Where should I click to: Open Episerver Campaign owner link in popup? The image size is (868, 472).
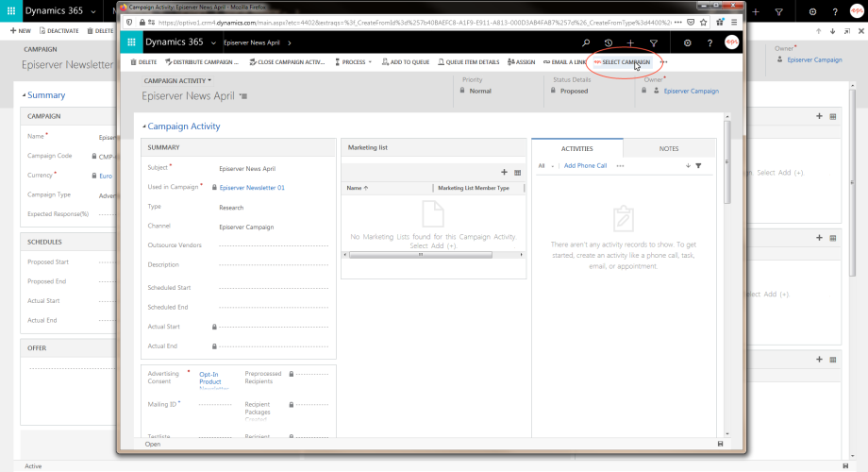coord(692,91)
